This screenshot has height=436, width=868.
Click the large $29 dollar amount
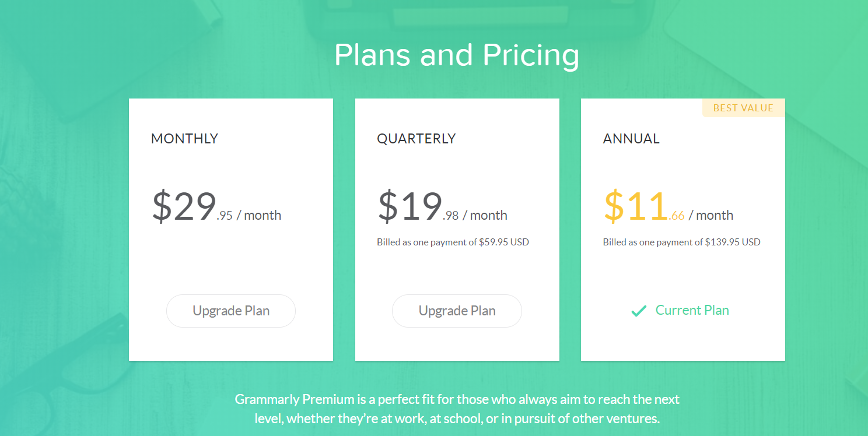184,206
